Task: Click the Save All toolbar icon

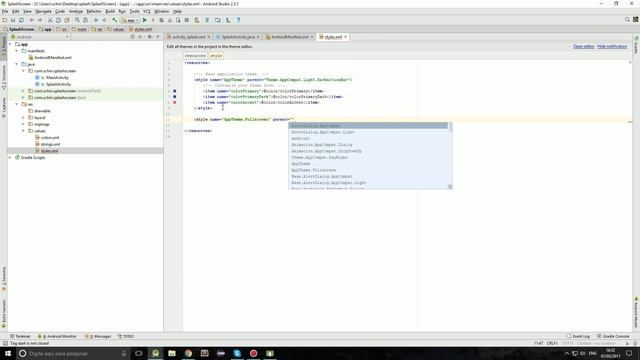Action: (13, 20)
